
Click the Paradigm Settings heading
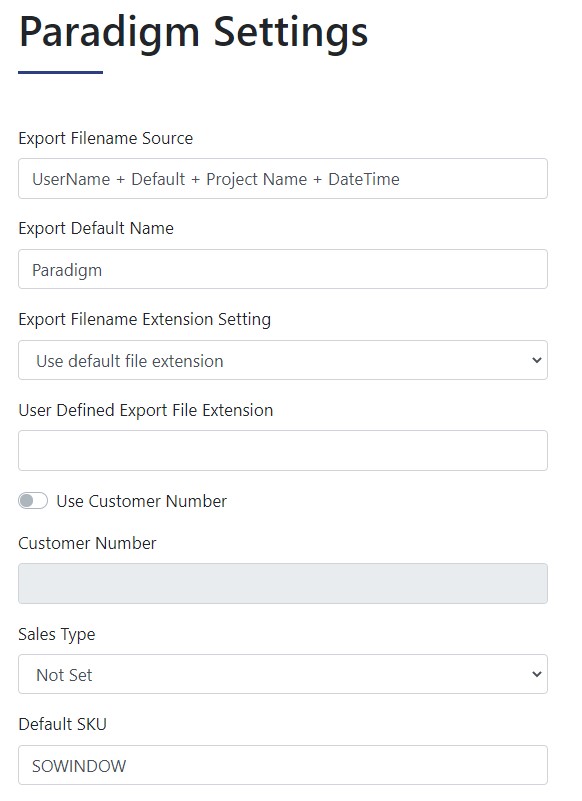tap(193, 33)
